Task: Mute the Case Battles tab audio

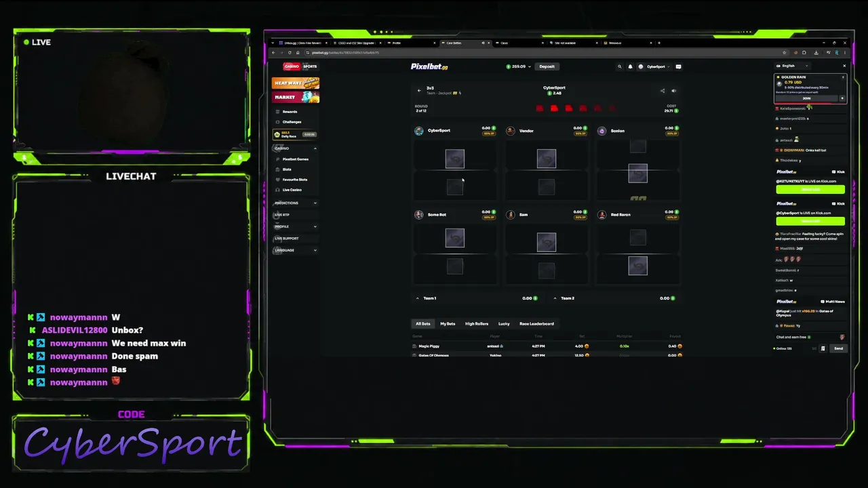Action: click(x=483, y=43)
